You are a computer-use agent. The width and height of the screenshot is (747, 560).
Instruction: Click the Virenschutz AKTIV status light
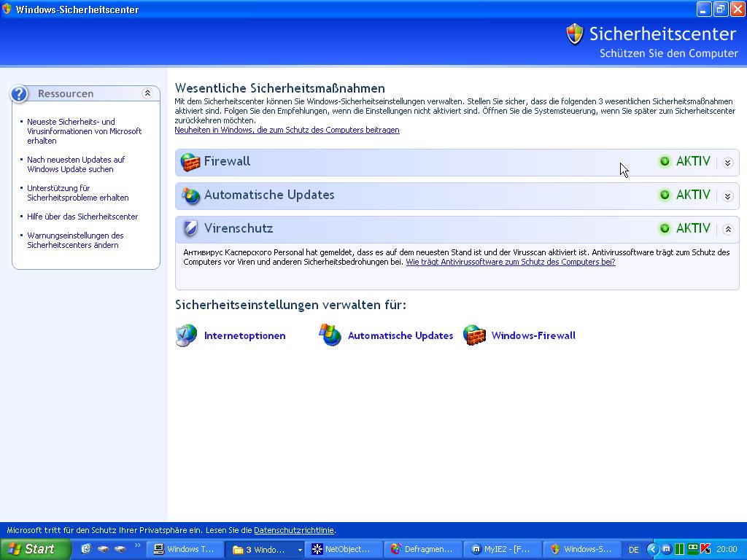(665, 228)
